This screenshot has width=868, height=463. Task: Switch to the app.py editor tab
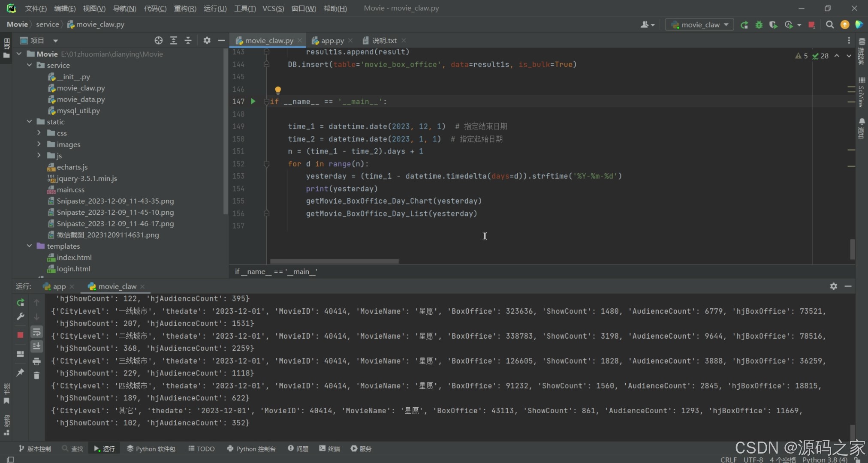click(x=332, y=40)
